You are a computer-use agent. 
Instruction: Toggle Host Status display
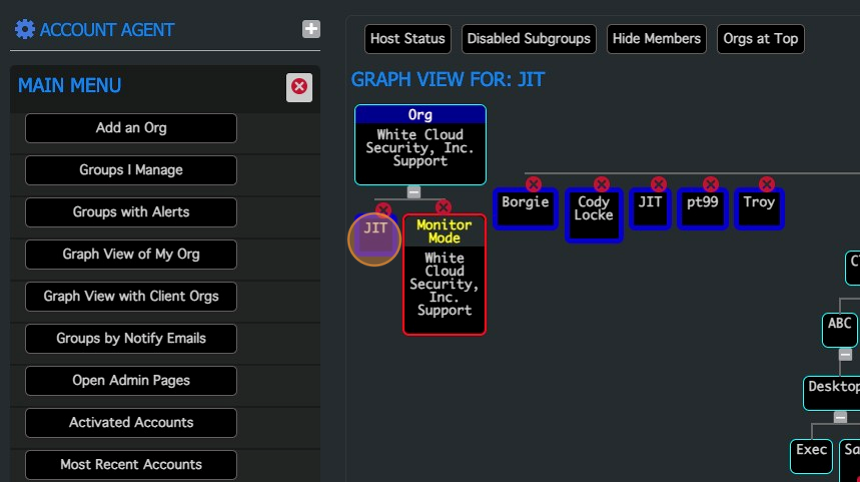click(408, 39)
